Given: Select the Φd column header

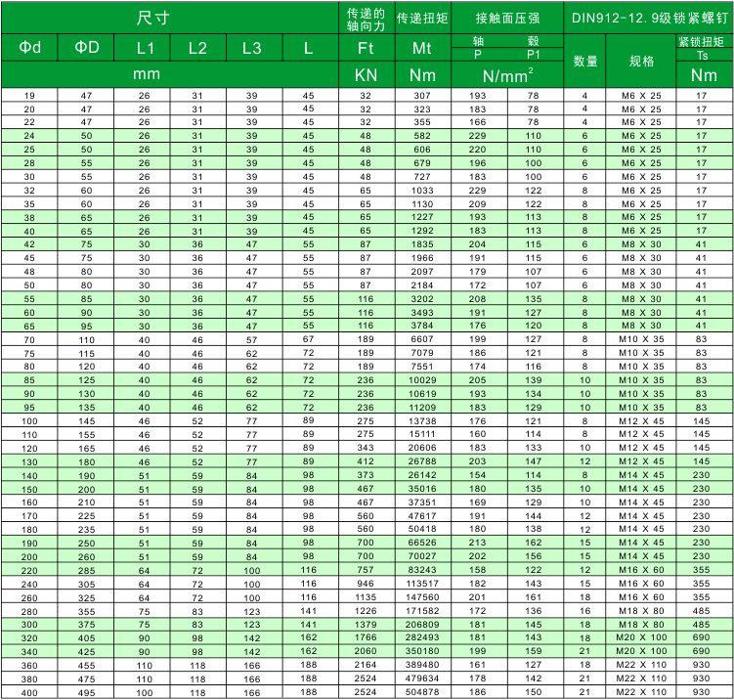Looking at the screenshot, I should [29, 47].
